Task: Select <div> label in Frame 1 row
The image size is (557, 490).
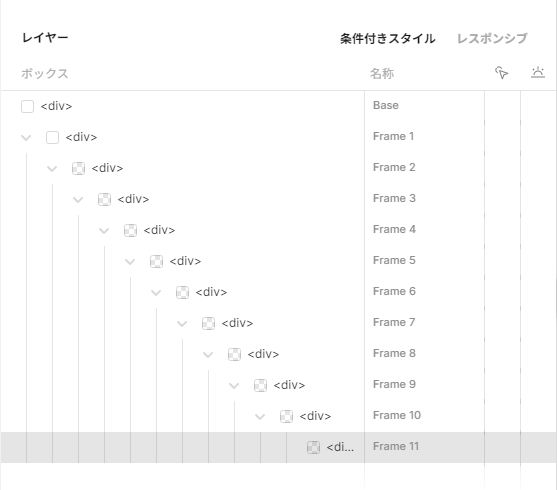Action: (81, 137)
